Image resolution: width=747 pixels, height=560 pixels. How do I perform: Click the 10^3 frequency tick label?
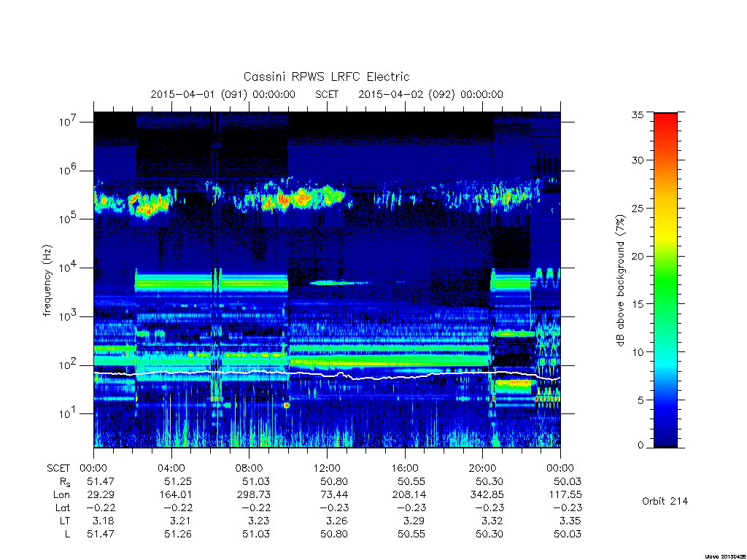[69, 316]
